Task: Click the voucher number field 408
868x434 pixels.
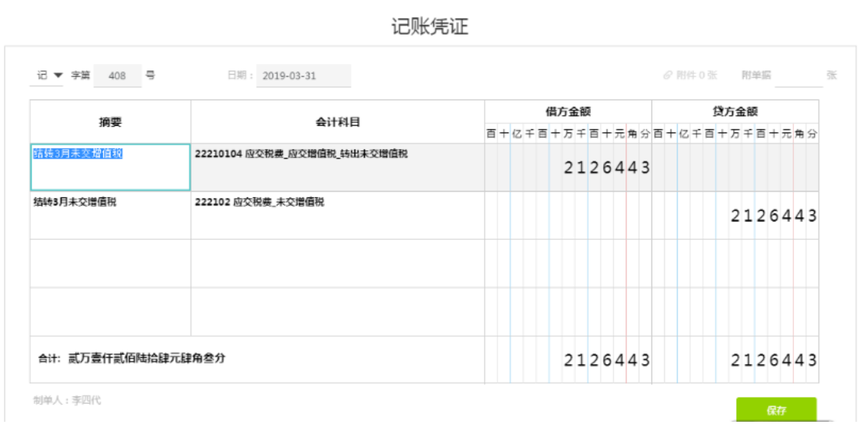Action: 117,75
